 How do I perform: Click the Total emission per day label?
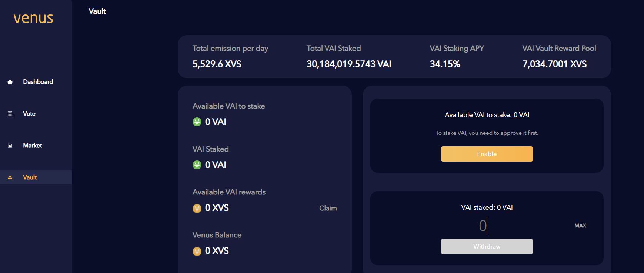[230, 49]
